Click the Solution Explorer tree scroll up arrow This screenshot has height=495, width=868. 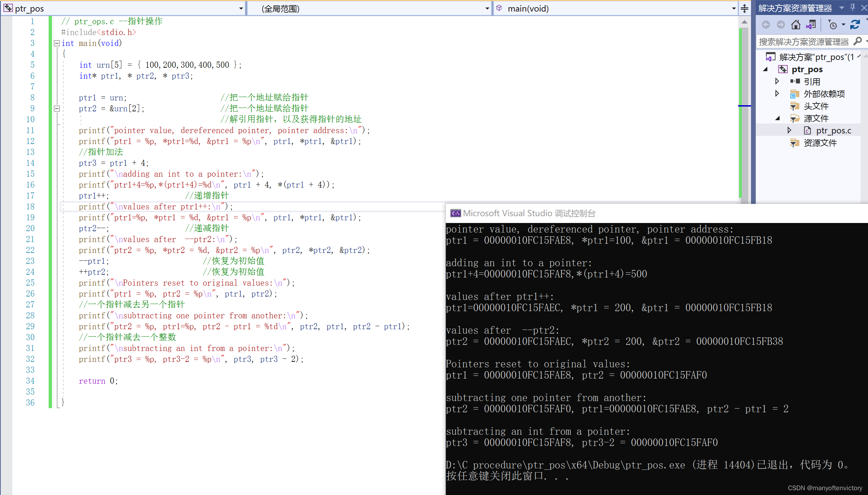pos(866,55)
